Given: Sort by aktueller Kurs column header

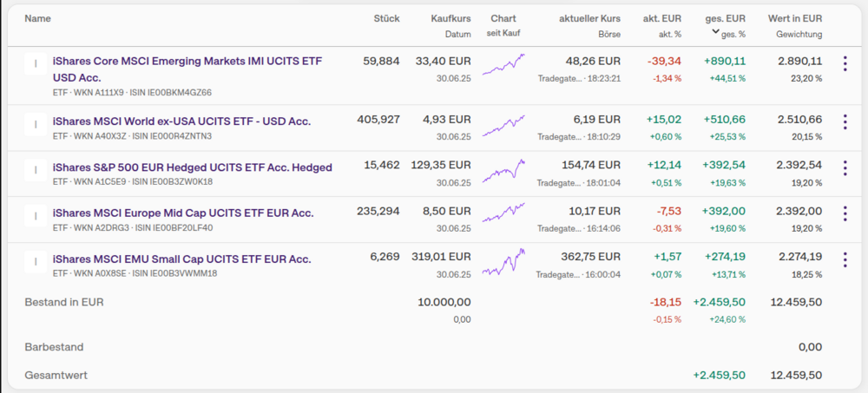Looking at the screenshot, I should (x=589, y=18).
